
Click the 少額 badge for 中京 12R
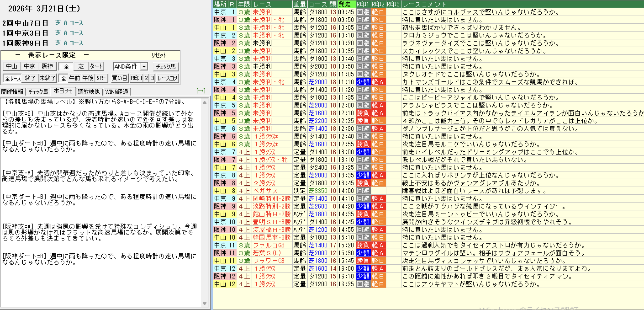click(363, 269)
